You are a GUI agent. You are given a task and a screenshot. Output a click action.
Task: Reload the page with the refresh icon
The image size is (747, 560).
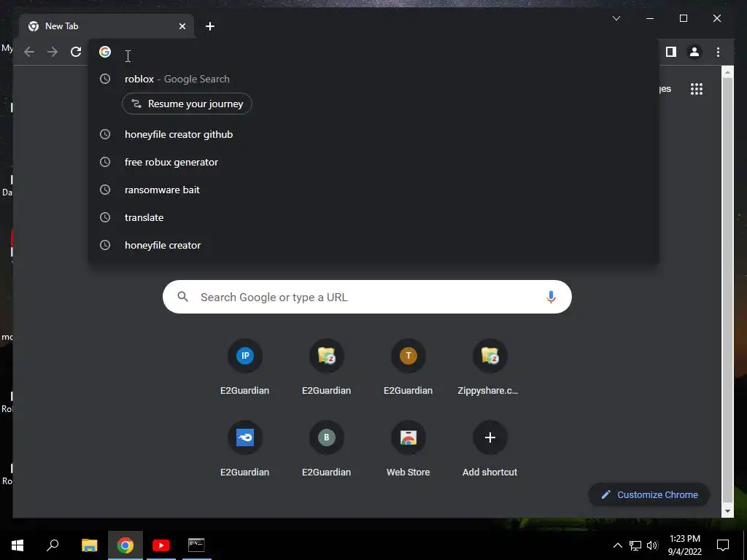[x=76, y=52]
